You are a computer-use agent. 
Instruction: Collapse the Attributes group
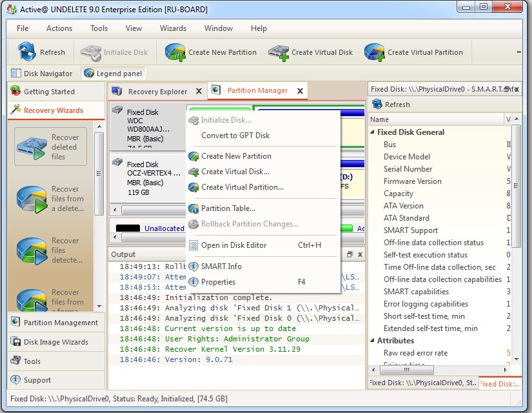tap(373, 340)
